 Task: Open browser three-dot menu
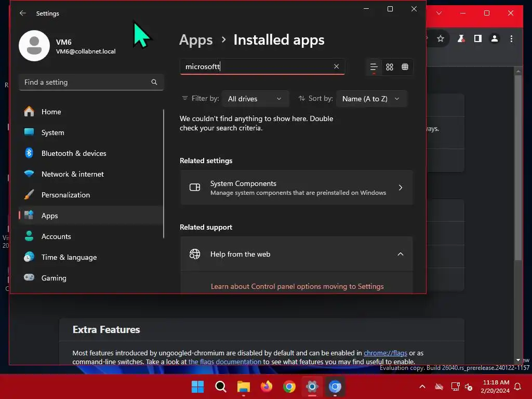pyautogui.click(x=511, y=38)
